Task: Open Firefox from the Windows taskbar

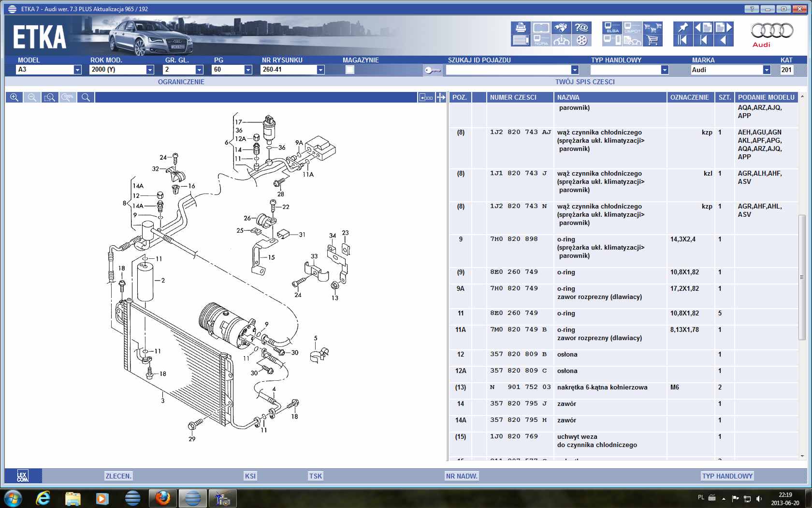Action: point(163,498)
